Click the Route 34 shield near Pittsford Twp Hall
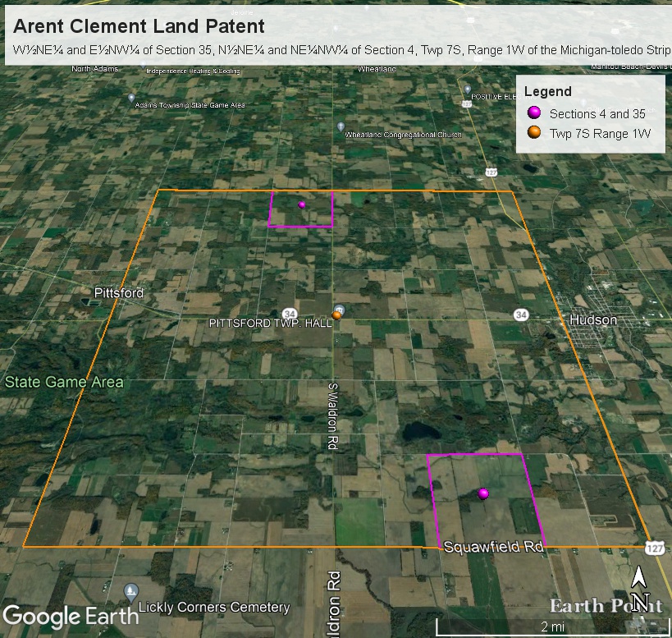The image size is (672, 638). click(x=289, y=314)
